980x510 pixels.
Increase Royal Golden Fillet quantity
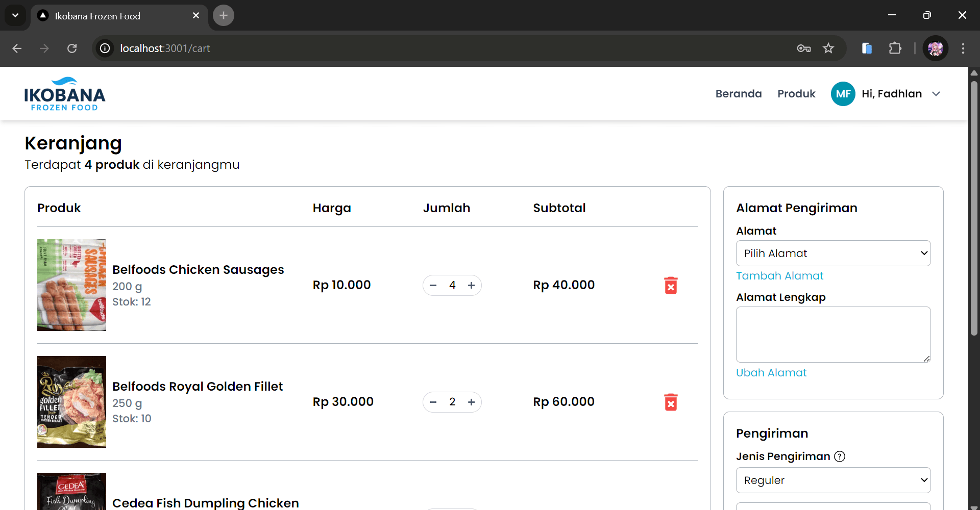point(471,402)
